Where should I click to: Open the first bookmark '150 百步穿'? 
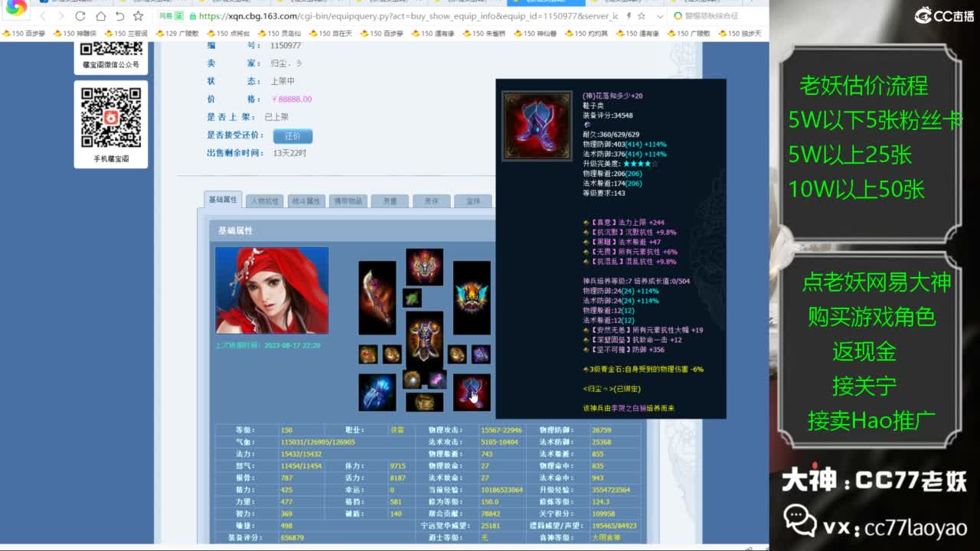[x=24, y=34]
